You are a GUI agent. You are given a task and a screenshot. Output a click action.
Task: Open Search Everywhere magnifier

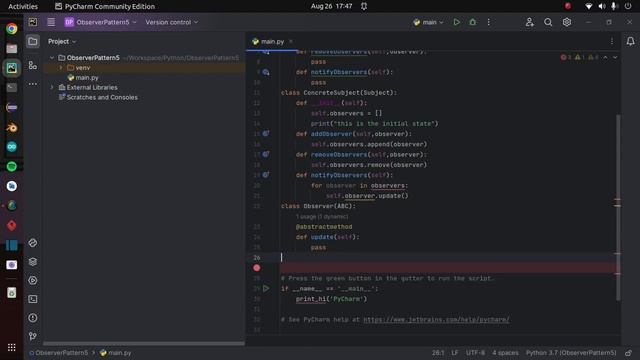[548, 22]
